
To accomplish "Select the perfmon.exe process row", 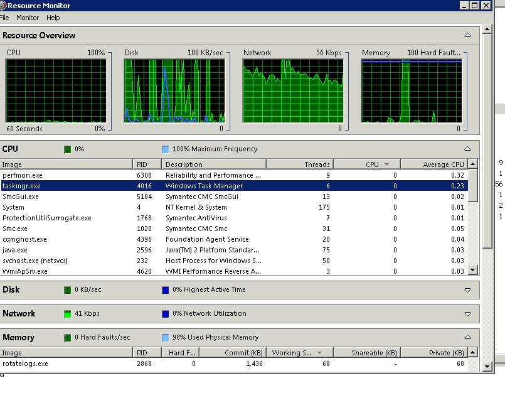I will [234, 175].
